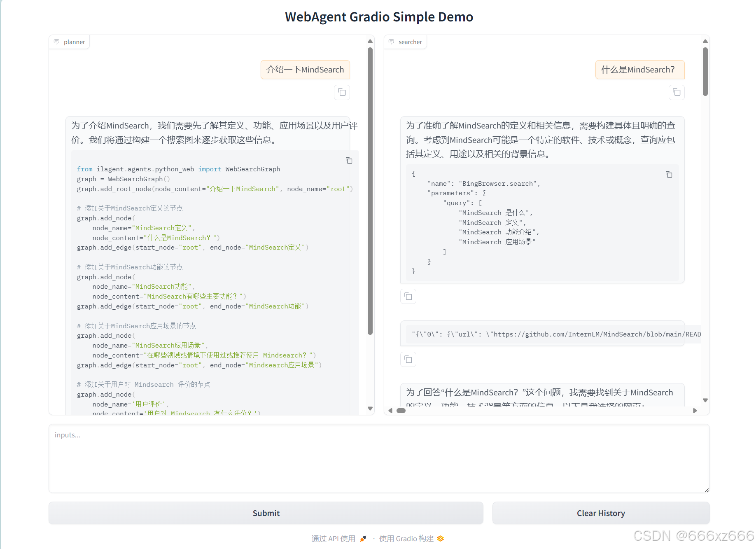Click the '"name": "BingBrowser.search"' line
This screenshot has height=549, width=756.
click(x=484, y=184)
